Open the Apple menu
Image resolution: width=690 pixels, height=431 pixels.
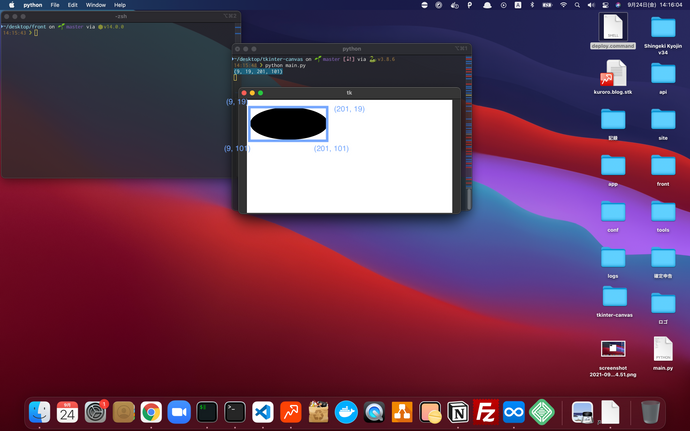pos(12,5)
